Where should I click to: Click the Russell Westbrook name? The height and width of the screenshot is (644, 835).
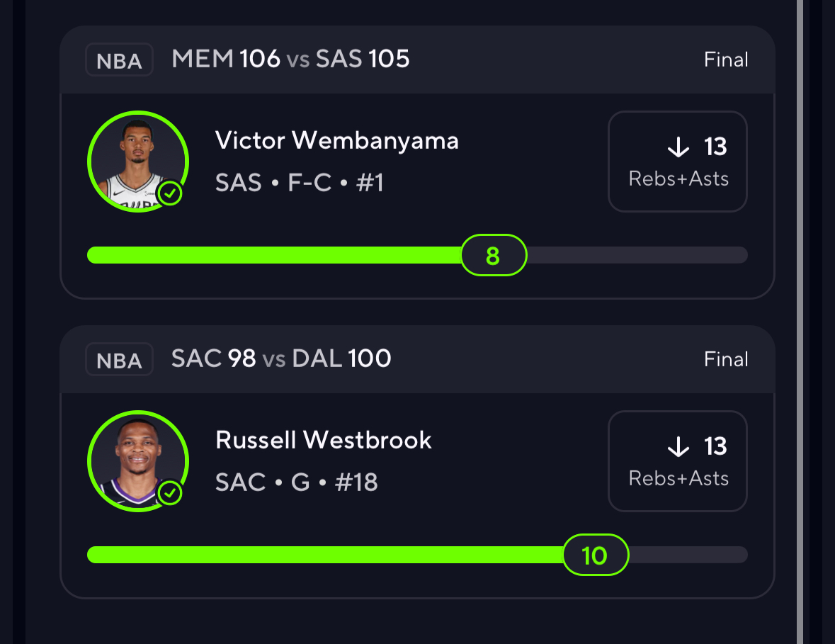[x=324, y=440]
